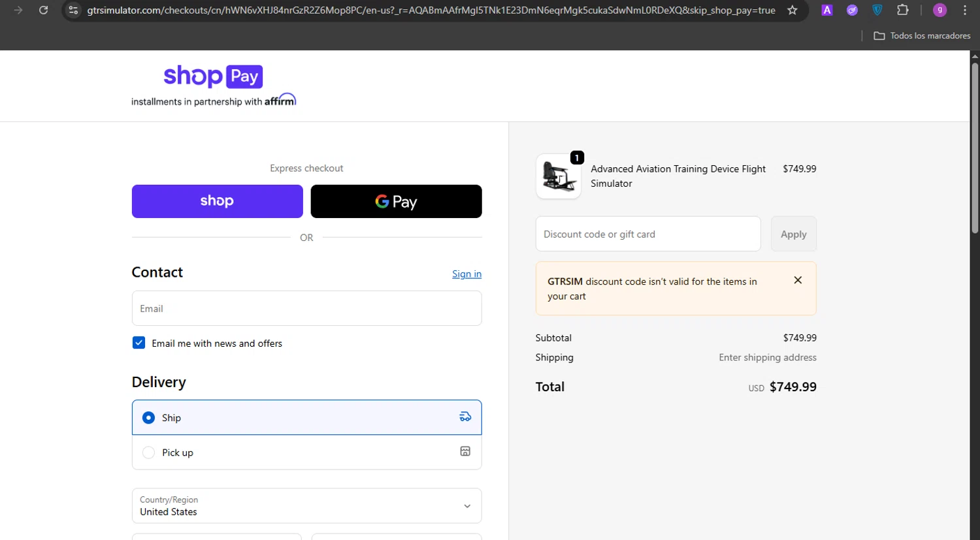Viewport: 980px width, 540px height.
Task: Click the Express checkout heading
Action: [306, 168]
